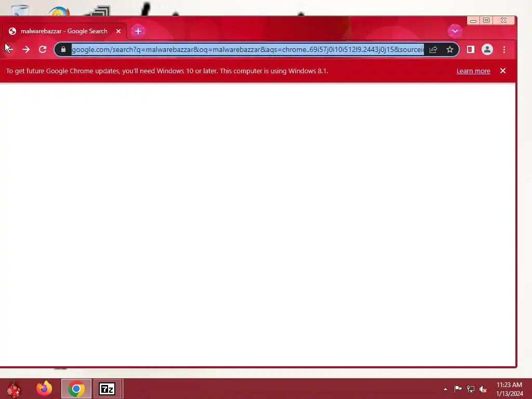Image resolution: width=532 pixels, height=399 pixels.
Task: Go forward with the forward arrow button
Action: tap(26, 49)
